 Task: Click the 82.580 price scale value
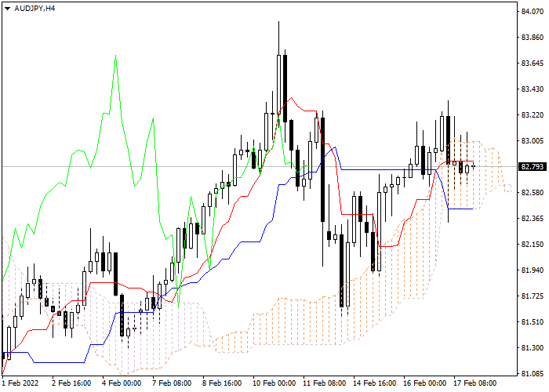pos(533,193)
